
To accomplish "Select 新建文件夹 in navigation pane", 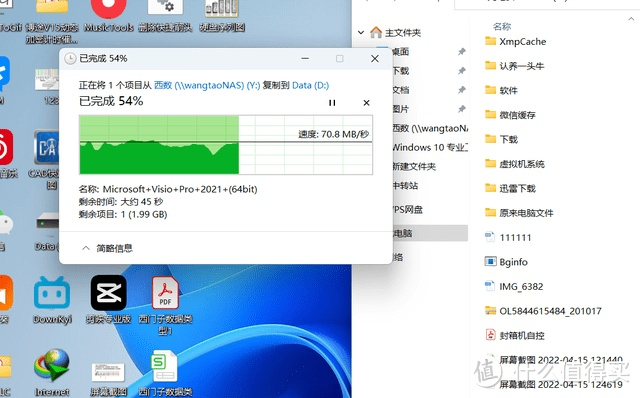I will point(414,166).
